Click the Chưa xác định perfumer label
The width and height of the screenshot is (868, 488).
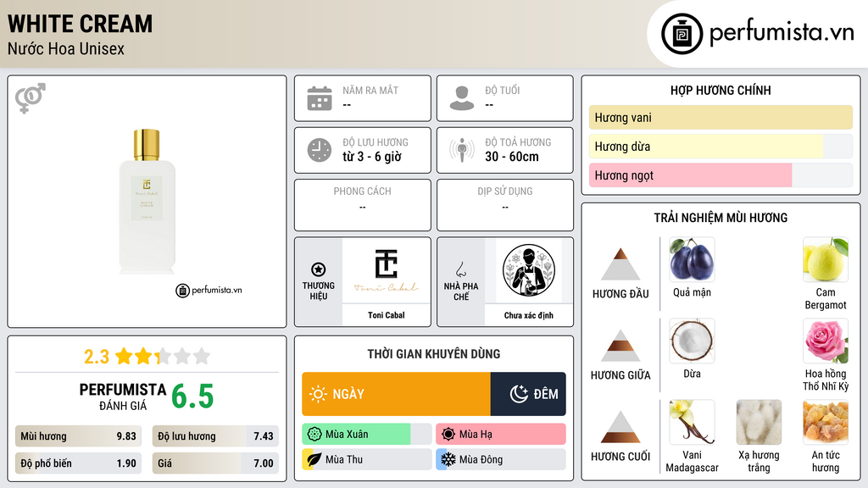pyautogui.click(x=529, y=315)
